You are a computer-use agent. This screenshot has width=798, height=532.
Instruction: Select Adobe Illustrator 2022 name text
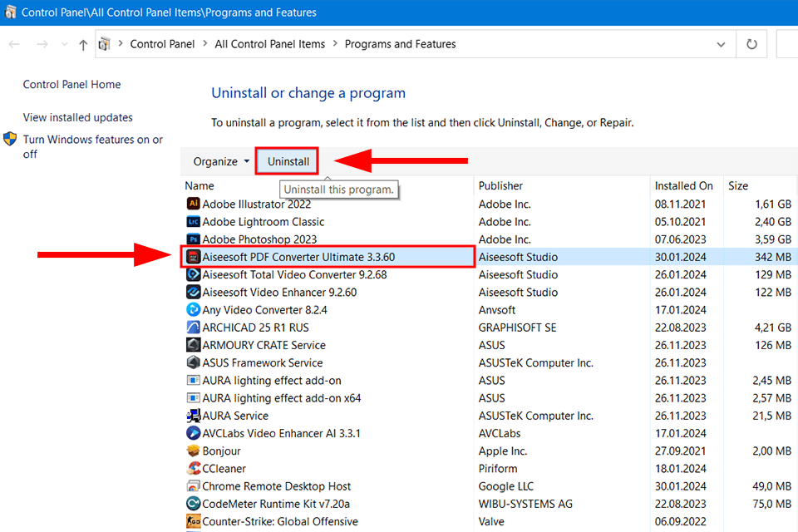tap(257, 204)
